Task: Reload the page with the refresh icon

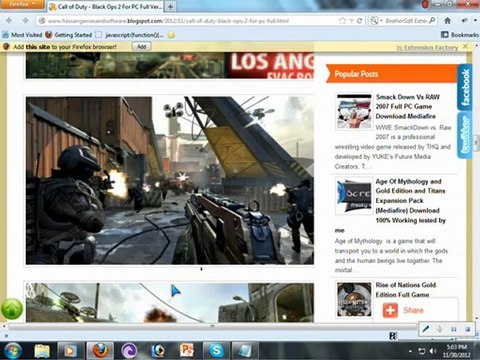Action: coord(359,21)
